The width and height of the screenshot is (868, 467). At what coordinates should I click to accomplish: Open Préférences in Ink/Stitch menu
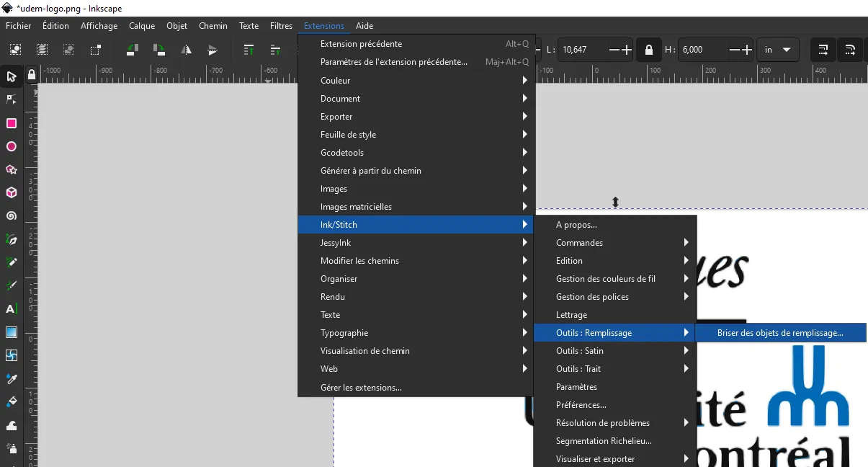click(615, 405)
